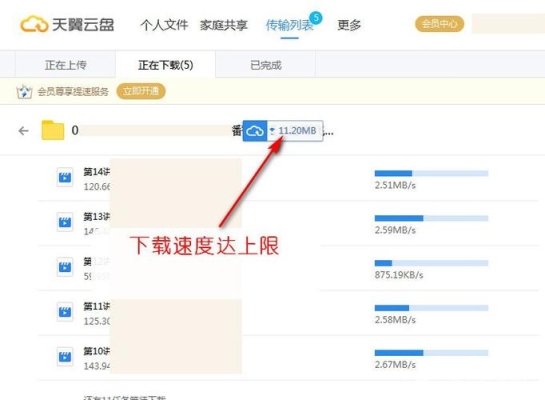Select the 正在下载(5) tab
The image size is (545, 400).
(x=165, y=65)
